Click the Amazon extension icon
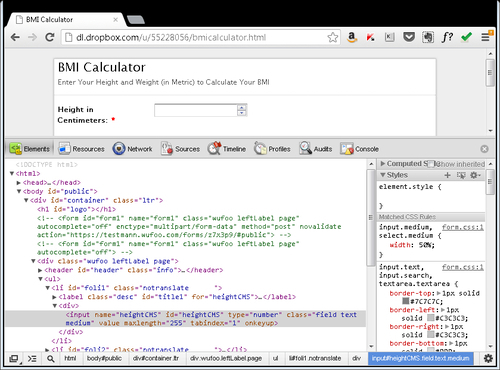This screenshot has height=370, width=500. click(x=352, y=37)
